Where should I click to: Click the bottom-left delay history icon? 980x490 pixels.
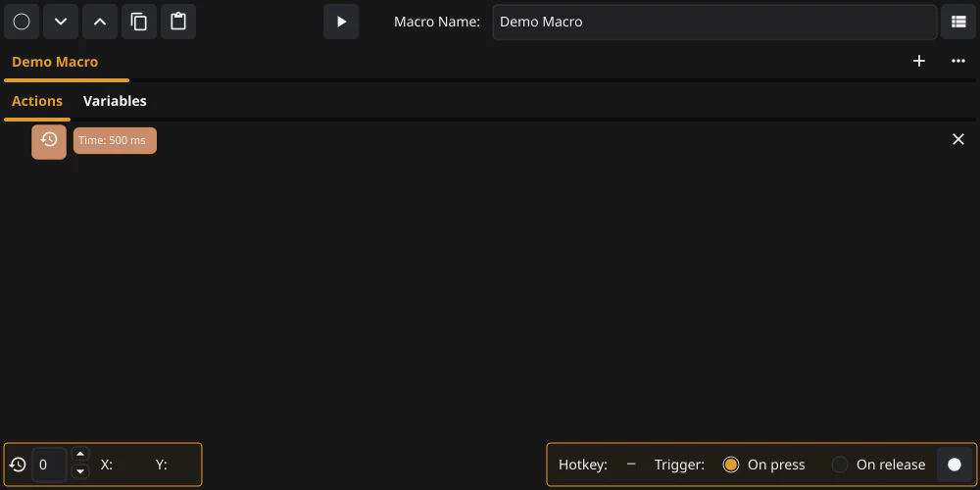coord(18,465)
